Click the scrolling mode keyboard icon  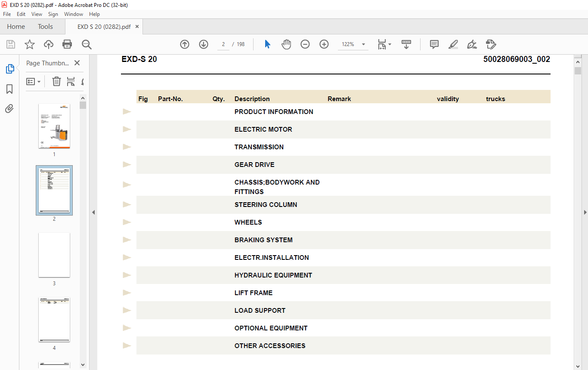tap(406, 44)
